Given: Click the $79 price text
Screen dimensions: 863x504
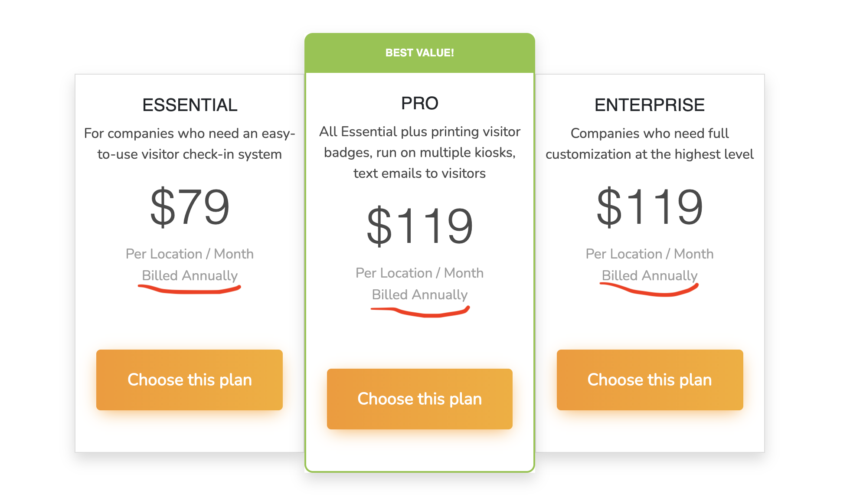Looking at the screenshot, I should click(x=190, y=207).
